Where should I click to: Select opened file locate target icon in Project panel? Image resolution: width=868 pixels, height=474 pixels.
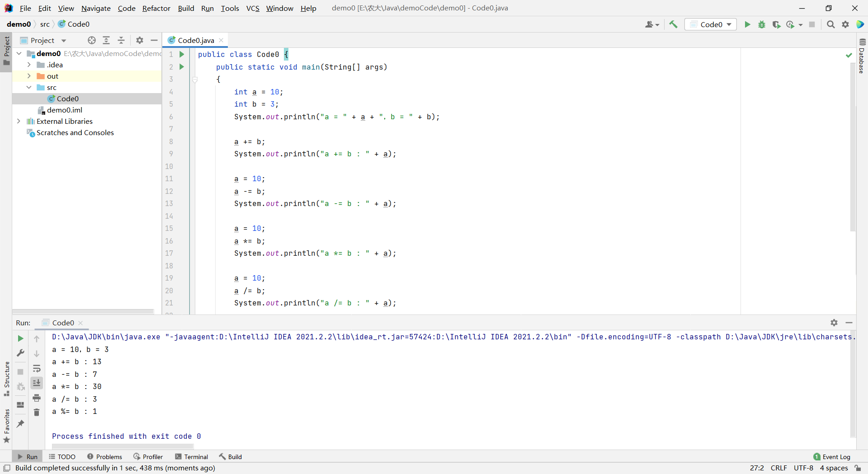pyautogui.click(x=92, y=40)
